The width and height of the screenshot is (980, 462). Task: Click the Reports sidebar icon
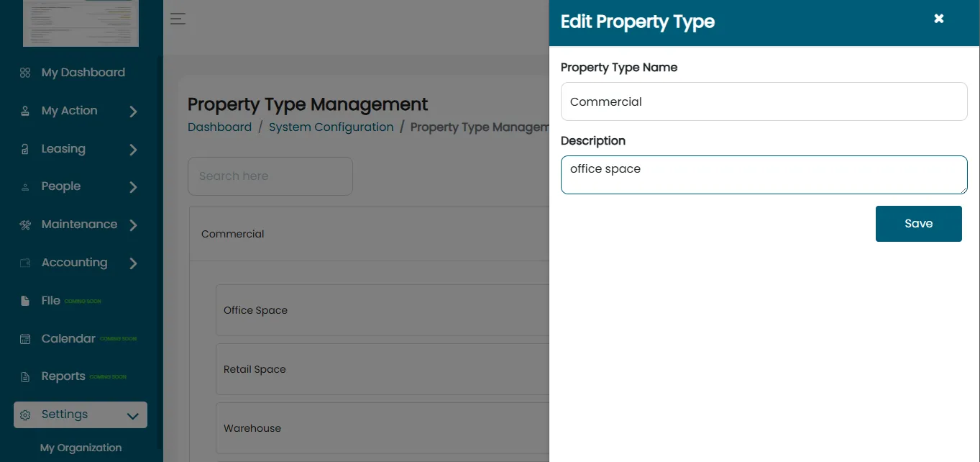pos(25,376)
